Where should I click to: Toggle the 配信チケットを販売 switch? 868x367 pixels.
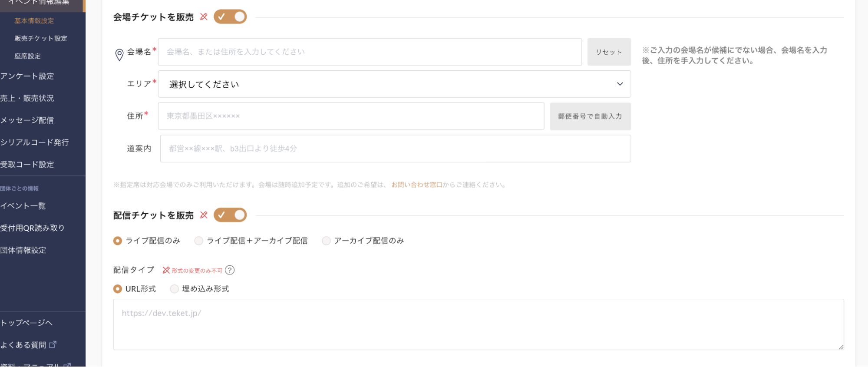click(x=230, y=215)
